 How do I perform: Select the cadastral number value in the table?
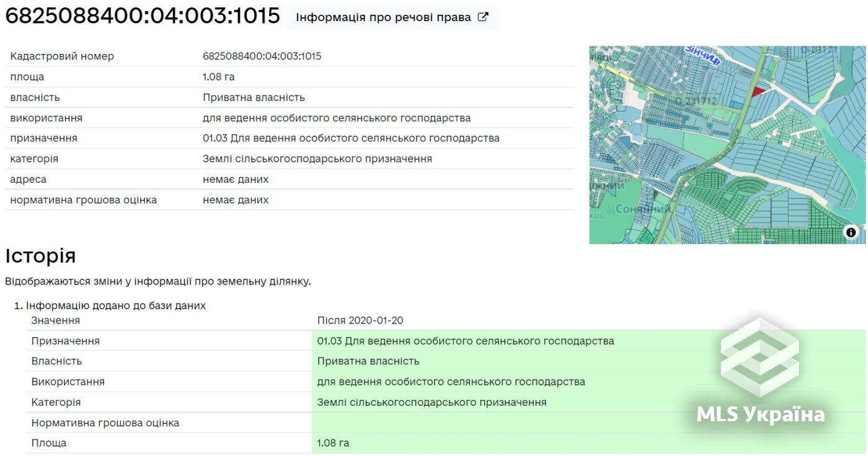tap(262, 56)
